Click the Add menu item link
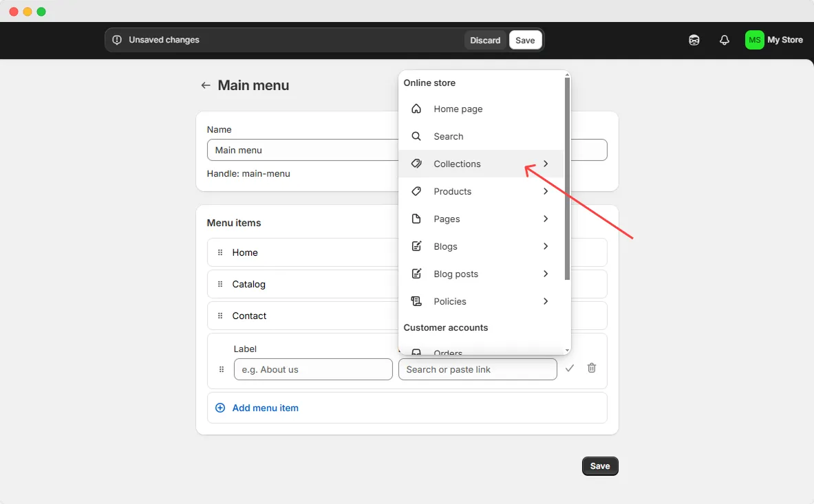The image size is (814, 504). [266, 407]
